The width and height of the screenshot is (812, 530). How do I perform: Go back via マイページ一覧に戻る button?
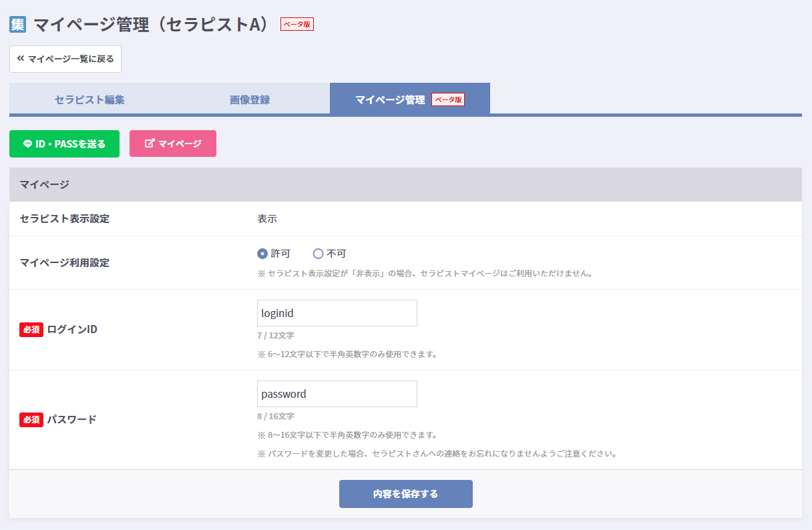[x=65, y=59]
